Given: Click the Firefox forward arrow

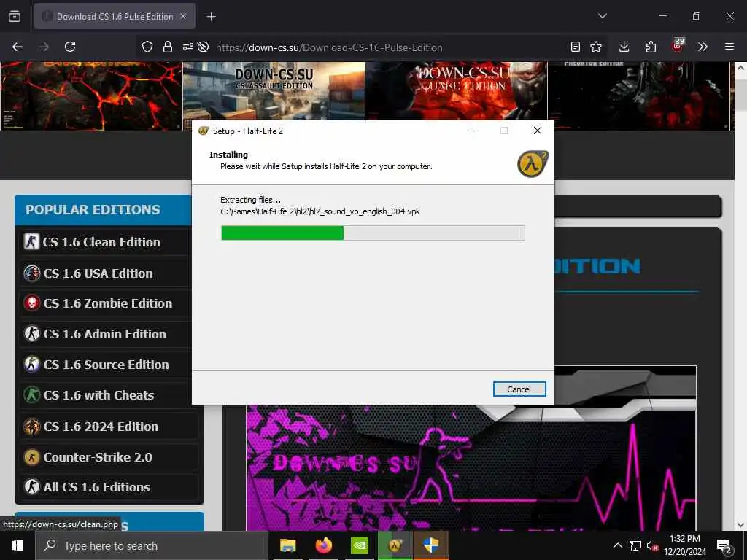Looking at the screenshot, I should [44, 47].
